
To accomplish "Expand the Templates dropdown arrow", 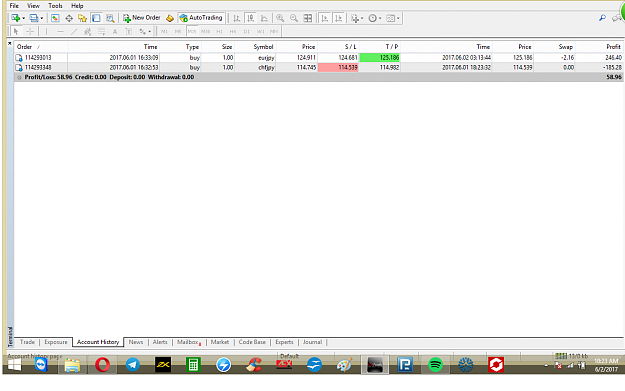I will 398,18.
